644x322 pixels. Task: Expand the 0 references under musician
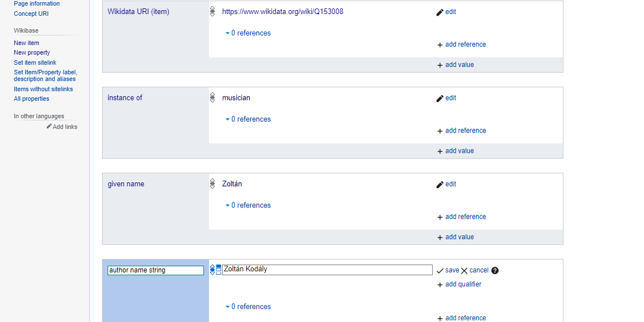click(248, 120)
